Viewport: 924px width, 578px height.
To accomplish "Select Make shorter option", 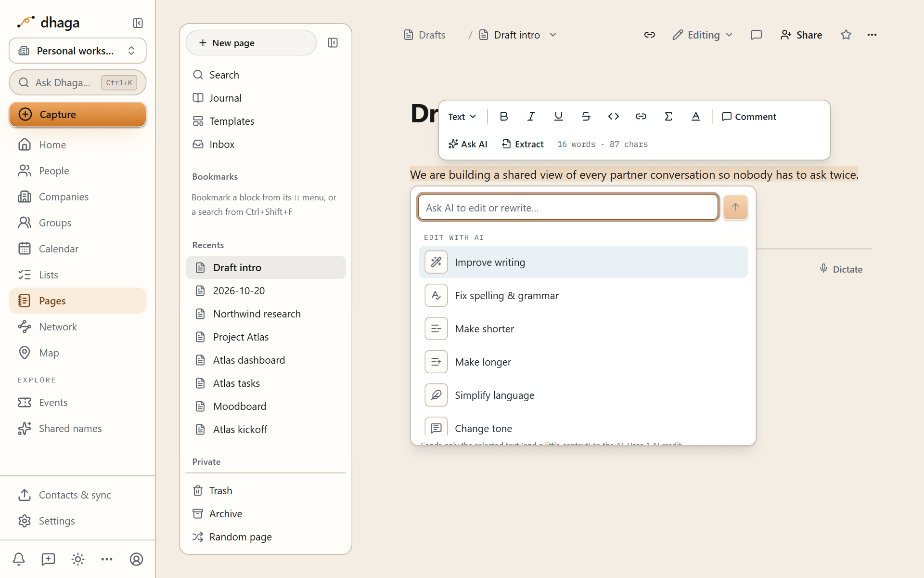I will (x=583, y=328).
